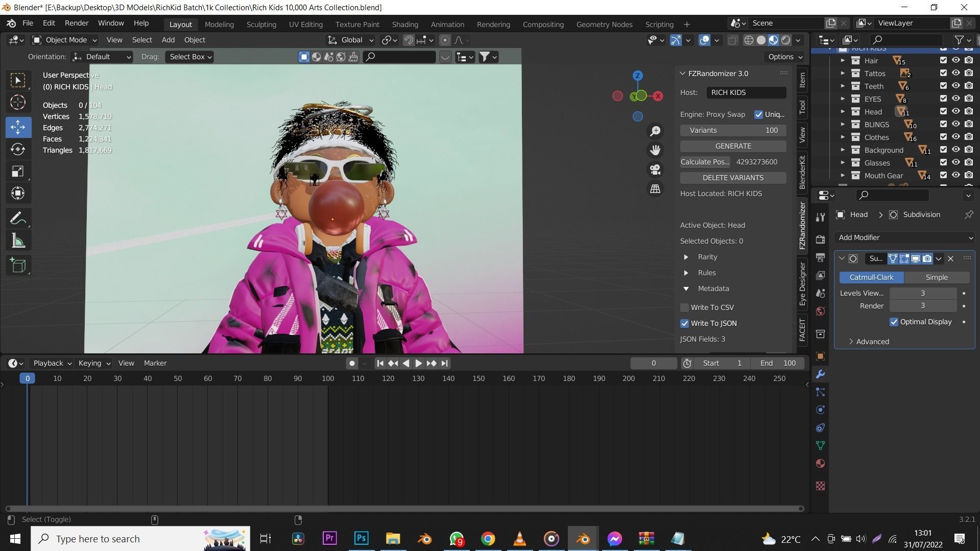Hide the Hair collection with eye icon
The image size is (980, 551).
(x=955, y=60)
